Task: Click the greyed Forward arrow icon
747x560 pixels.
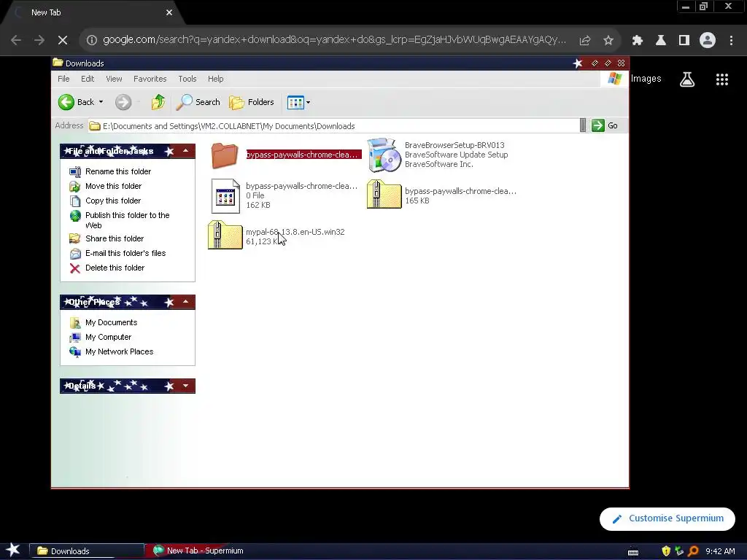Action: point(123,102)
